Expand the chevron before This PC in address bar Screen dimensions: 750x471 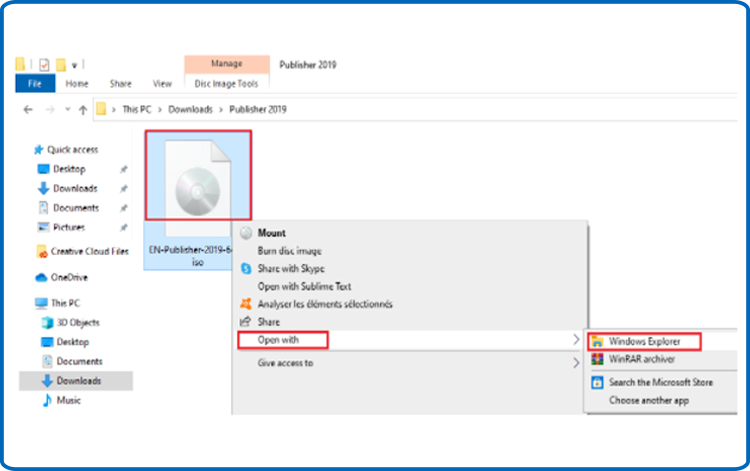tap(114, 110)
